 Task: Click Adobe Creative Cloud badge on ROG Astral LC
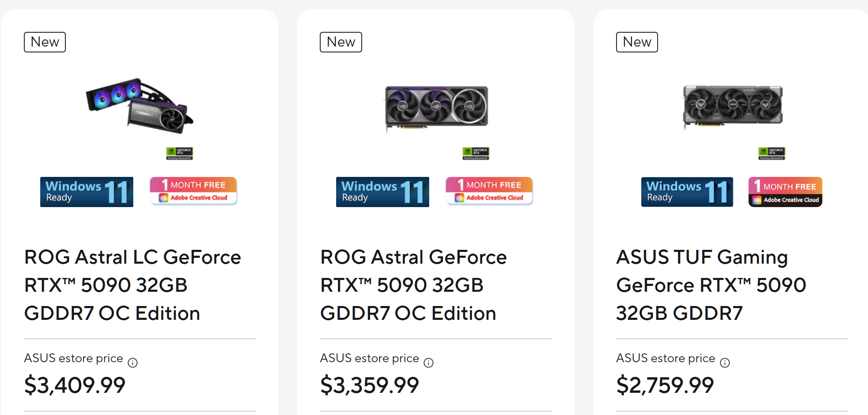click(194, 191)
